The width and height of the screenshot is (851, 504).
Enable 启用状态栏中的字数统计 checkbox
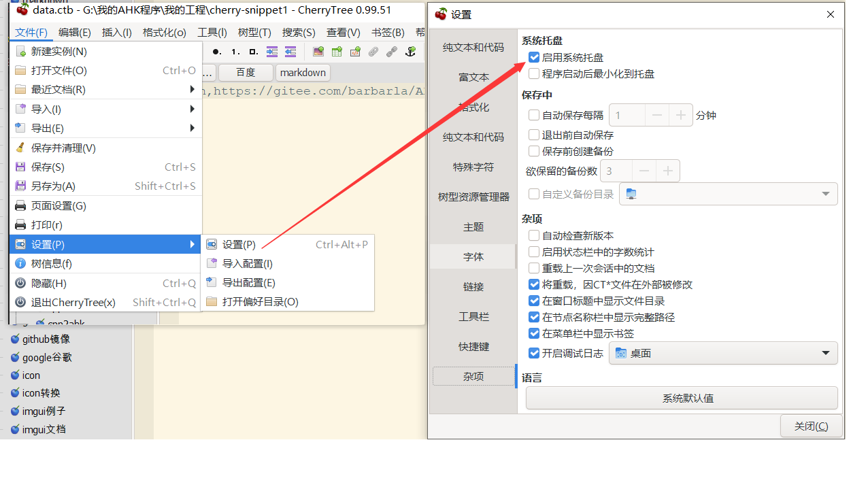534,252
